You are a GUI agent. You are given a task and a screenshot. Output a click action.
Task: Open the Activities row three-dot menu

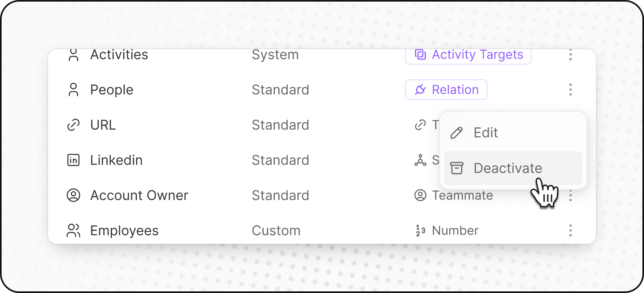pyautogui.click(x=570, y=55)
